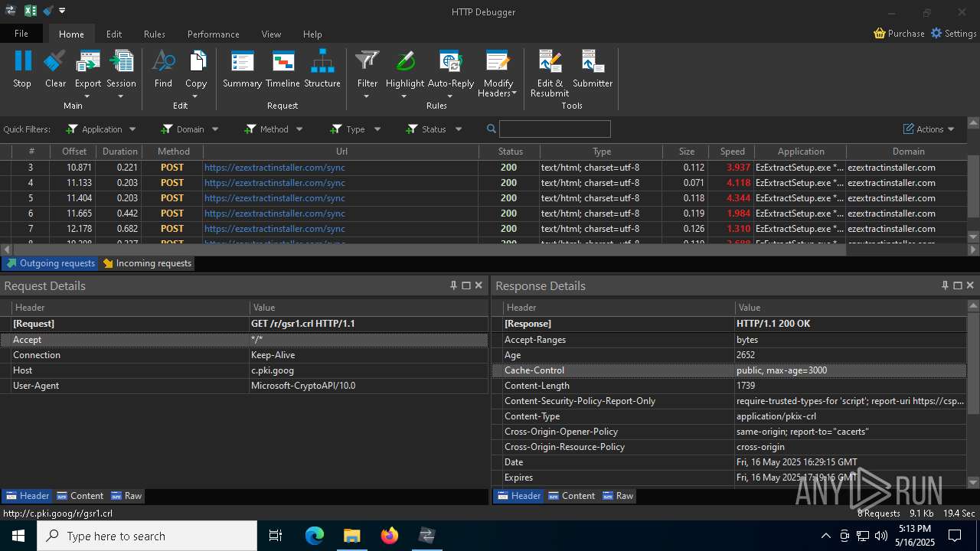This screenshot has width=980, height=551.
Task: Click the Purchase button
Action: coord(899,34)
